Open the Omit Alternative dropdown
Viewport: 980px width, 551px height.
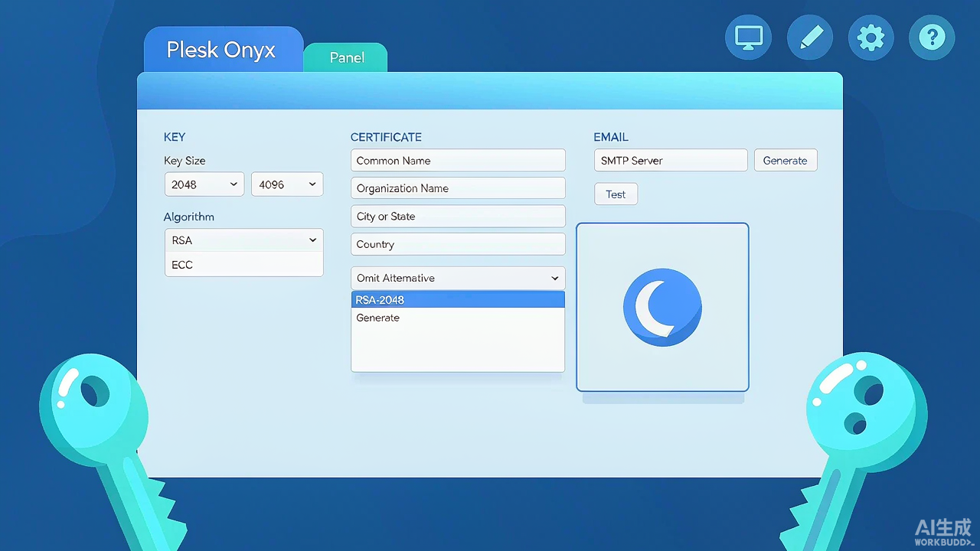coord(458,278)
